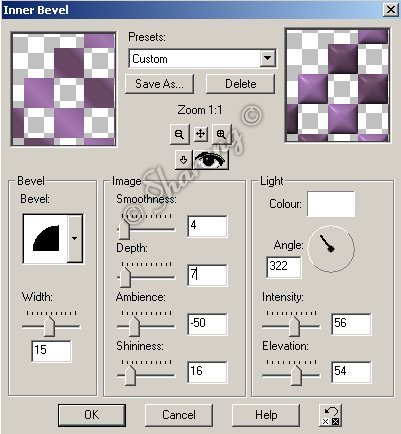
Task: Confirm settings with the OK button
Action: point(92,415)
